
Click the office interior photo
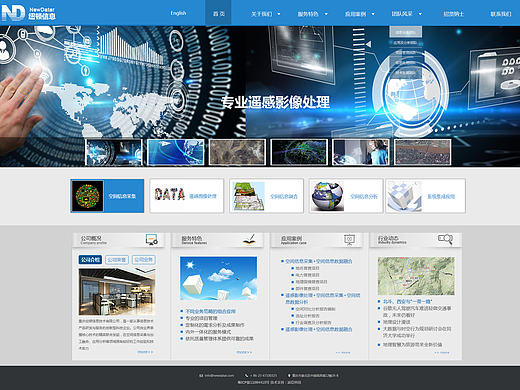(x=117, y=292)
